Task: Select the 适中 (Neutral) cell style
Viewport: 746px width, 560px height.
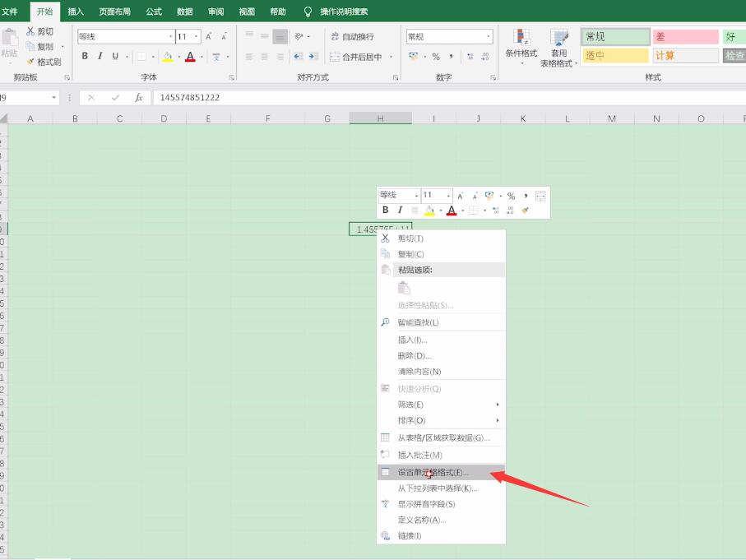Action: tap(616, 56)
